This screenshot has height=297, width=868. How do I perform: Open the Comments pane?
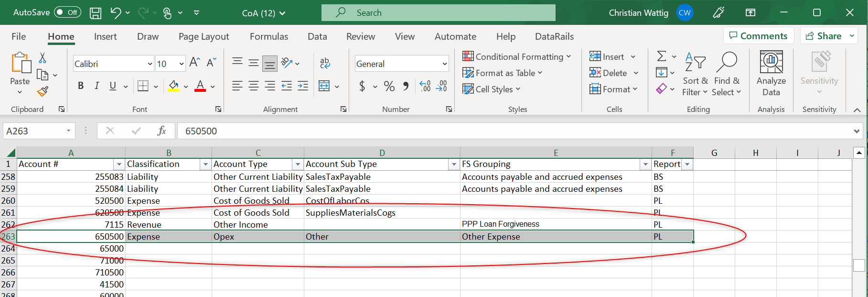pyautogui.click(x=759, y=36)
